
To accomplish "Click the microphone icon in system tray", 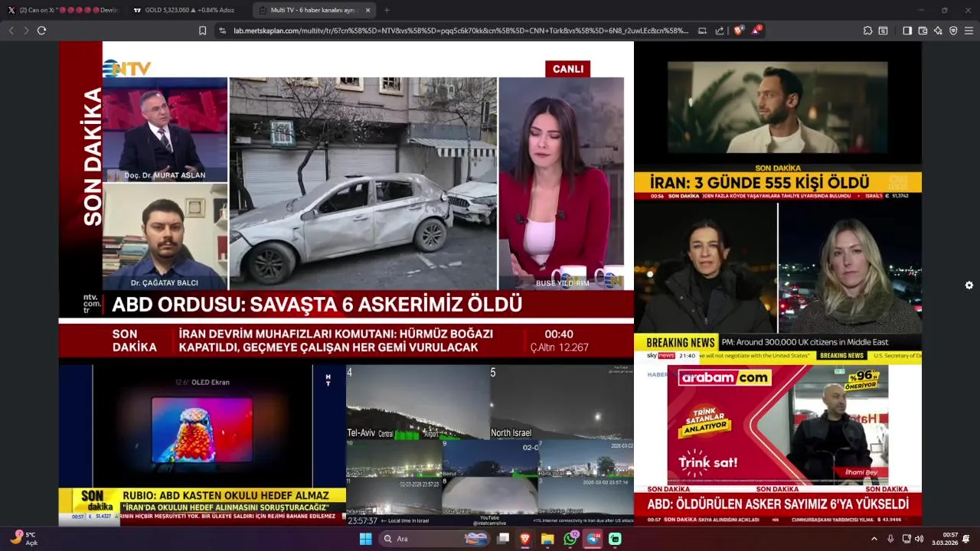I will click(890, 539).
